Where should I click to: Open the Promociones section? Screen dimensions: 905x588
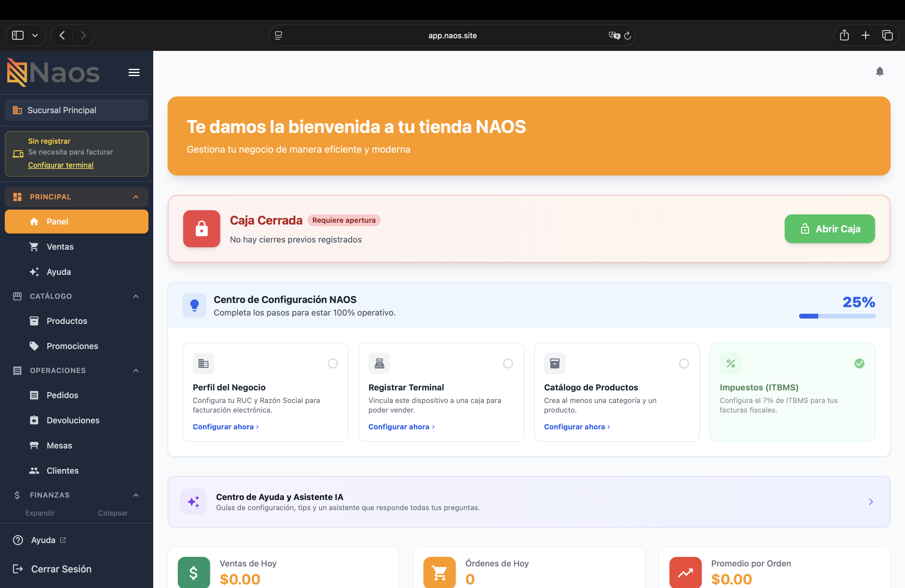click(72, 346)
